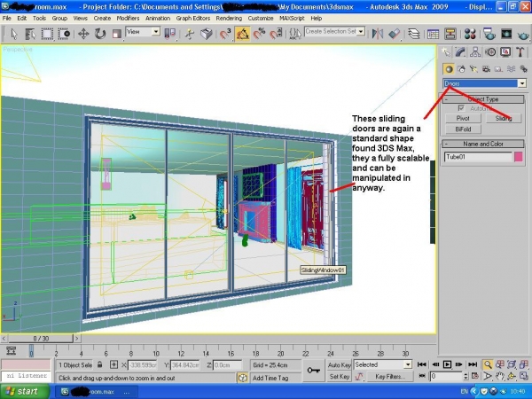Click the 0 / 30 time slider
Screen dimensions: 532x399
(x=41, y=339)
